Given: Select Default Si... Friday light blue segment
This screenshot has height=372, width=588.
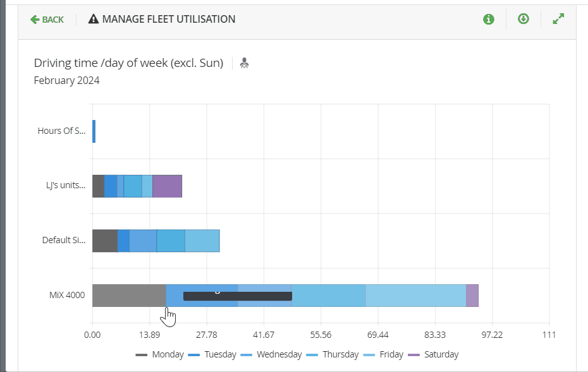Looking at the screenshot, I should click(x=202, y=241).
